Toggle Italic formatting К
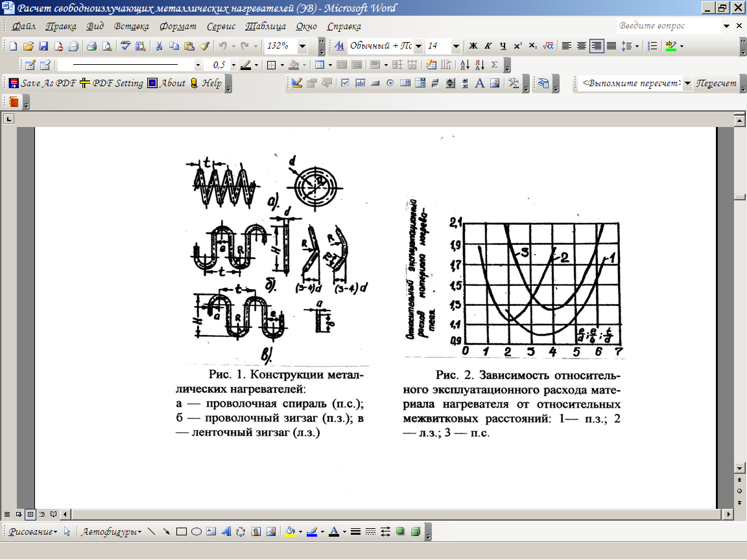Viewport: 747px width, 560px height. tap(488, 46)
